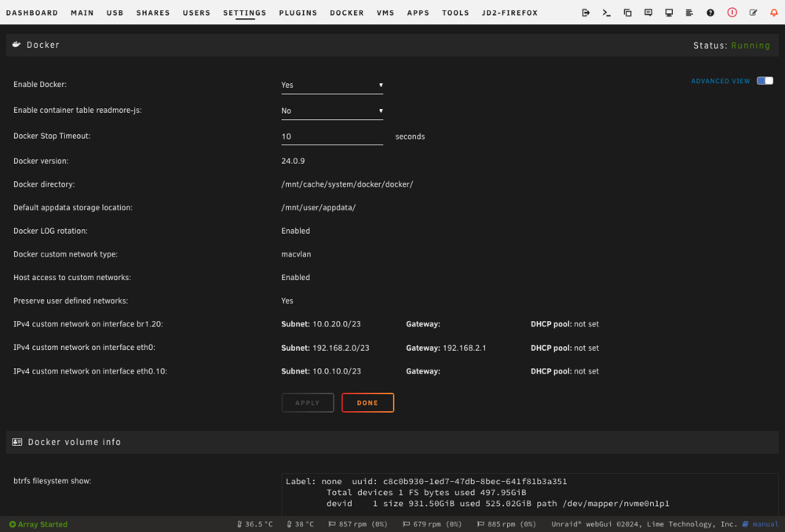
Task: Click the logout icon in top bar
Action: click(586, 13)
